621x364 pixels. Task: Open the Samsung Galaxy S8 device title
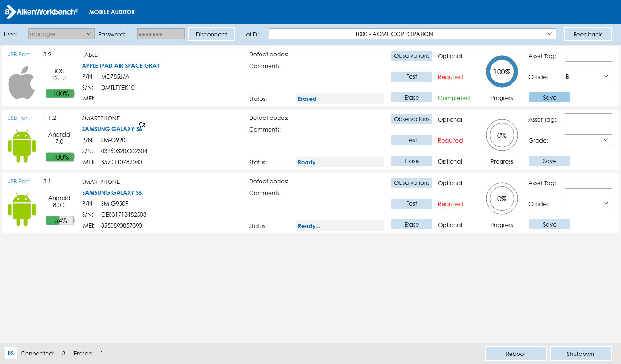pyautogui.click(x=112, y=193)
